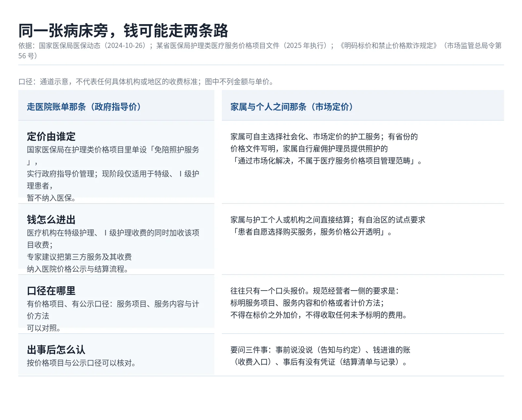Viewport: 522px width, 420px height.
Task: Click the row heading 定价由谁定
Action: [51, 136]
